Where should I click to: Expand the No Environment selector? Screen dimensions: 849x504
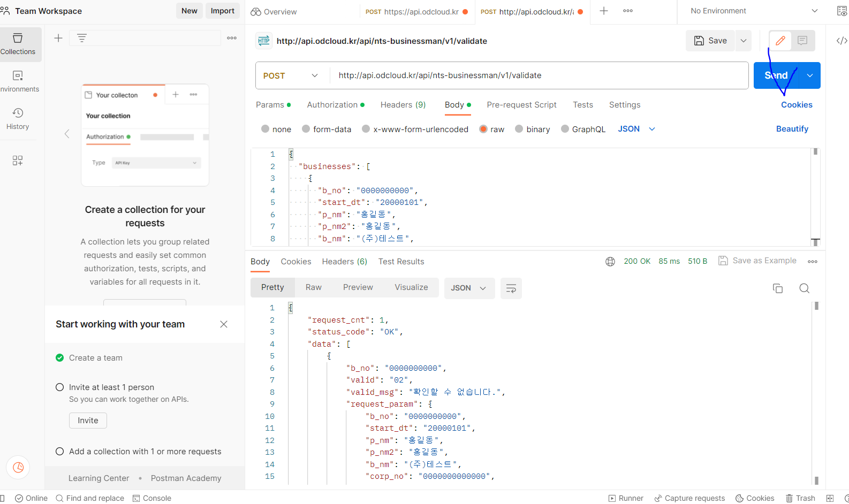[x=754, y=11]
